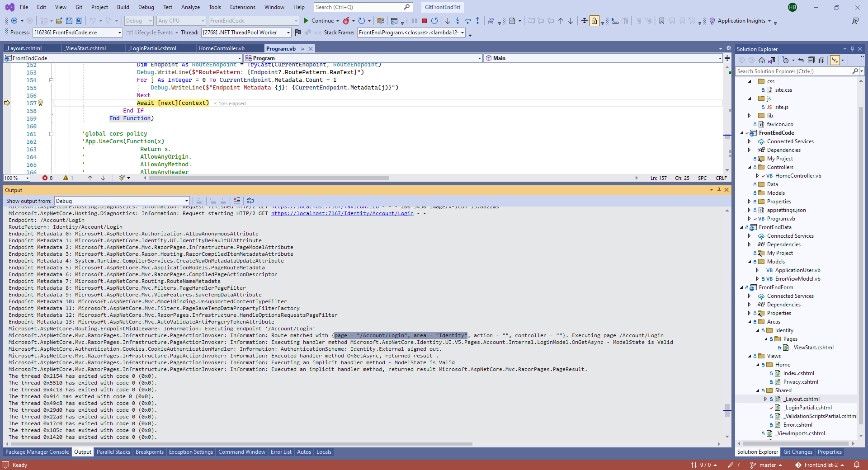Click the Output window horizontal scrollbar thumb

coord(241,444)
